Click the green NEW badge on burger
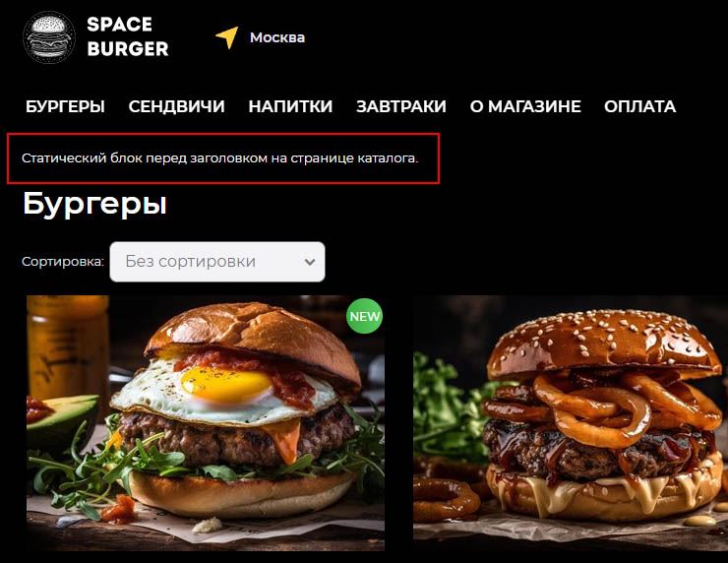Viewport: 728px width, 563px height. 364,316
